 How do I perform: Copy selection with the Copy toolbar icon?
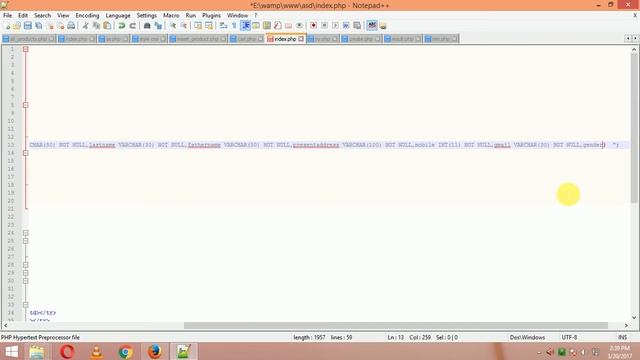pyautogui.click(x=96, y=26)
